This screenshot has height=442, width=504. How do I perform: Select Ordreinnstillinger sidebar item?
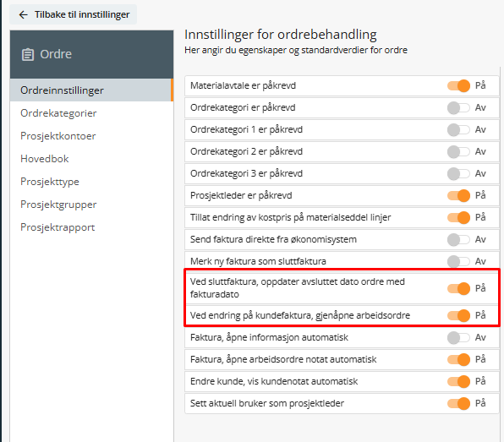point(91,90)
